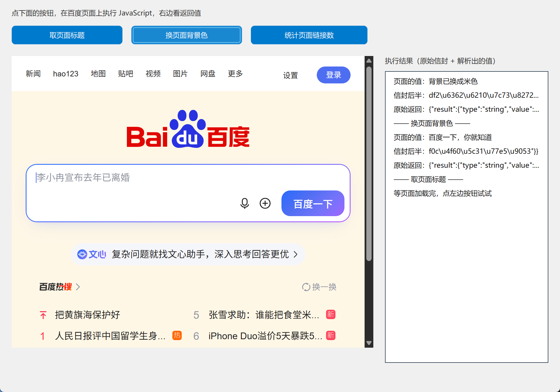Viewport: 560px width, 392px height.
Task: Click the scrollbar up arrow
Action: tap(369, 61)
